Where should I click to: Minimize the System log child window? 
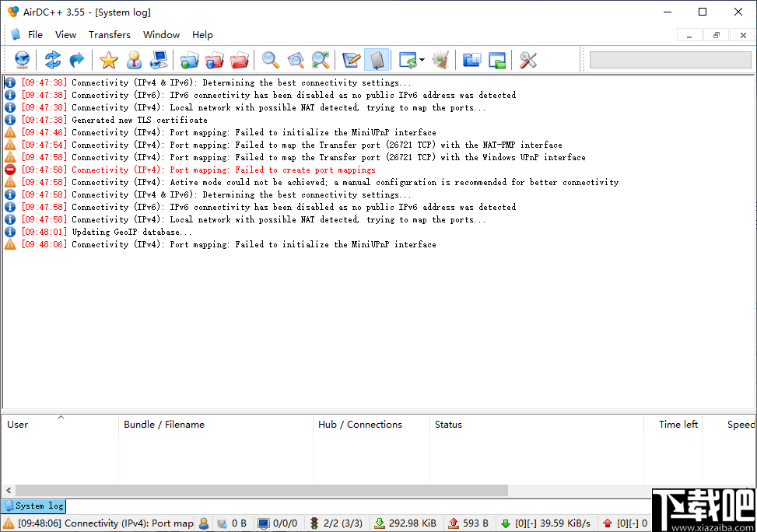[689, 35]
